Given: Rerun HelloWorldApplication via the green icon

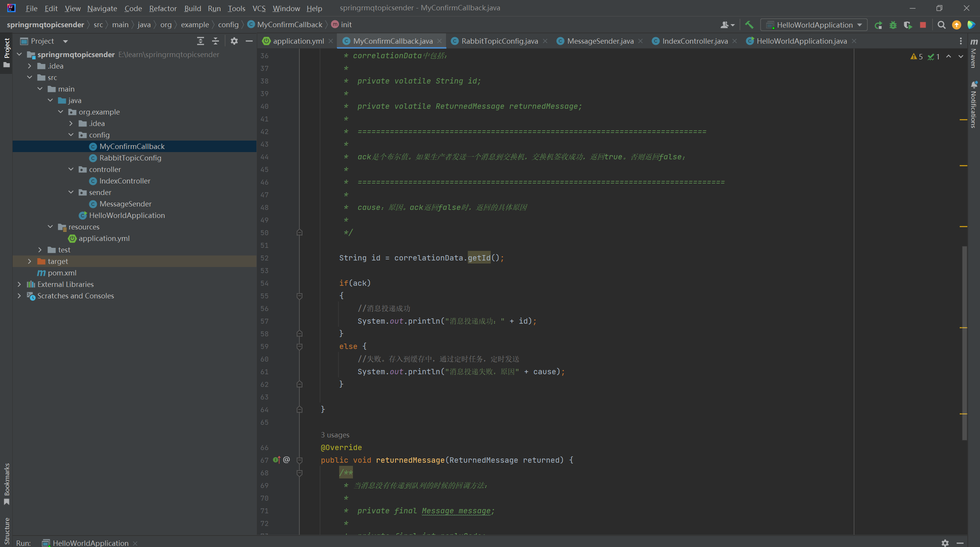Looking at the screenshot, I should [x=878, y=25].
